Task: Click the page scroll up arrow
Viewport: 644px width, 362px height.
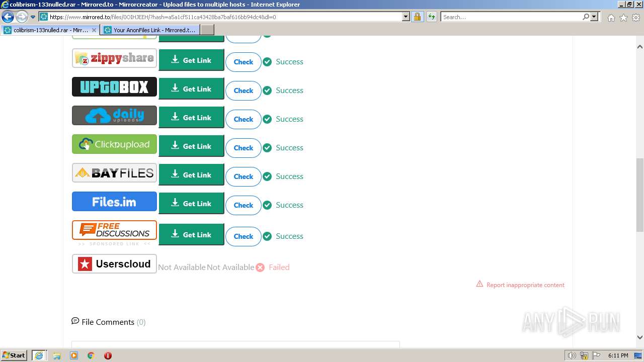Action: (640, 47)
